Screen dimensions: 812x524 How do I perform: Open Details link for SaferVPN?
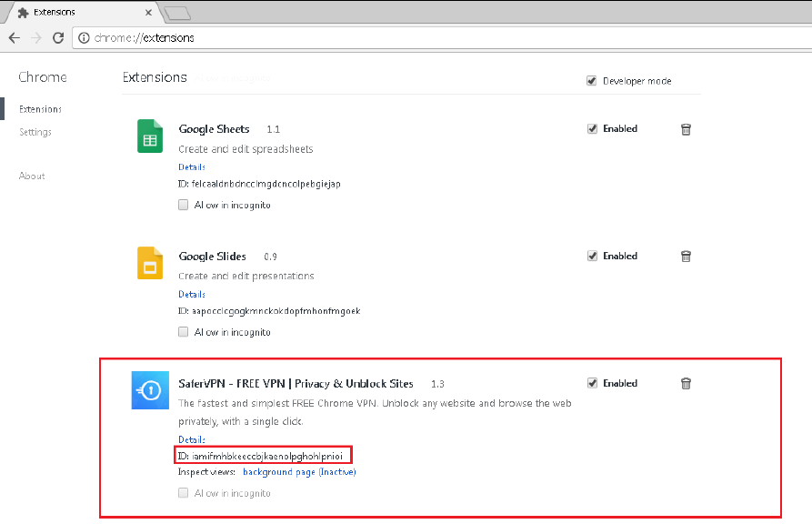pos(192,439)
